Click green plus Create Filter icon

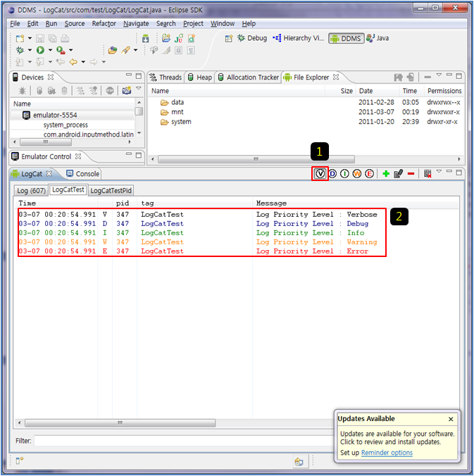pyautogui.click(x=386, y=174)
